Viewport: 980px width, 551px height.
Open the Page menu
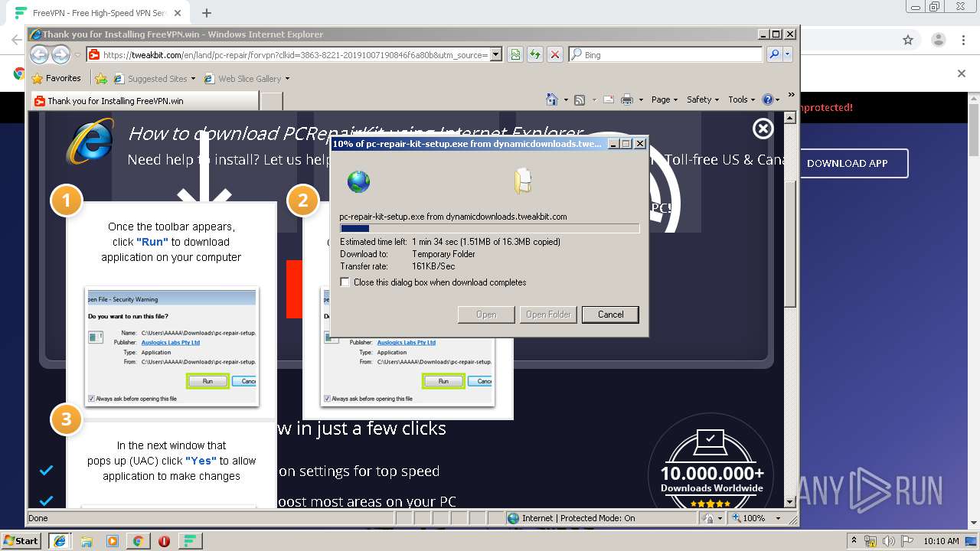coord(665,99)
